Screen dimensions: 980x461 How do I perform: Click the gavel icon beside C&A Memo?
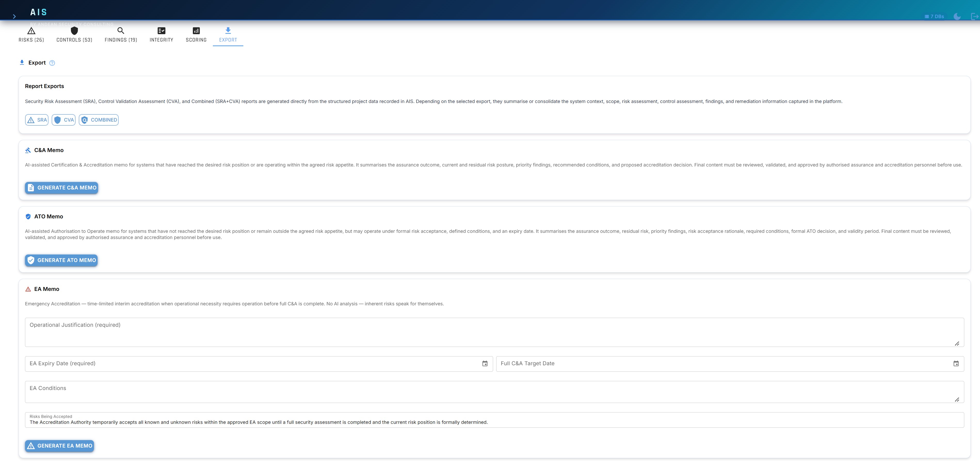click(28, 150)
